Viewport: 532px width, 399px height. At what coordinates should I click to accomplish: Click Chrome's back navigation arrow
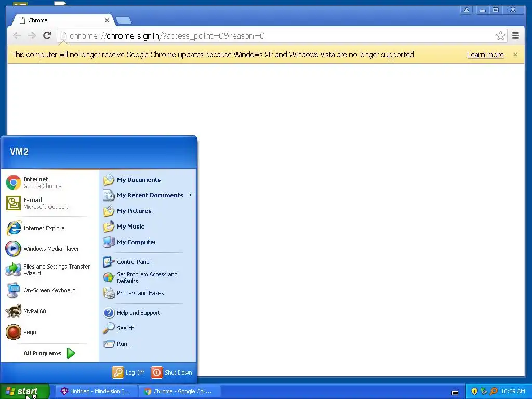[17, 36]
